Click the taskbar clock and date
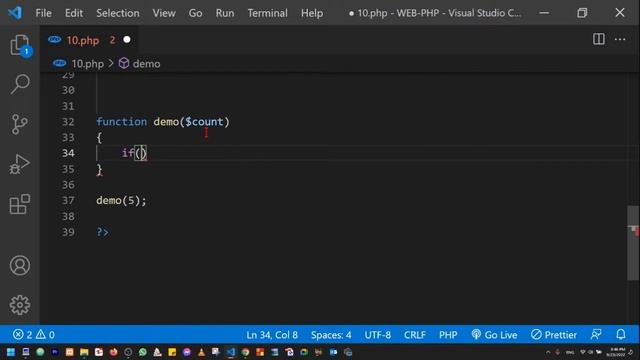640x360 pixels. point(617,352)
